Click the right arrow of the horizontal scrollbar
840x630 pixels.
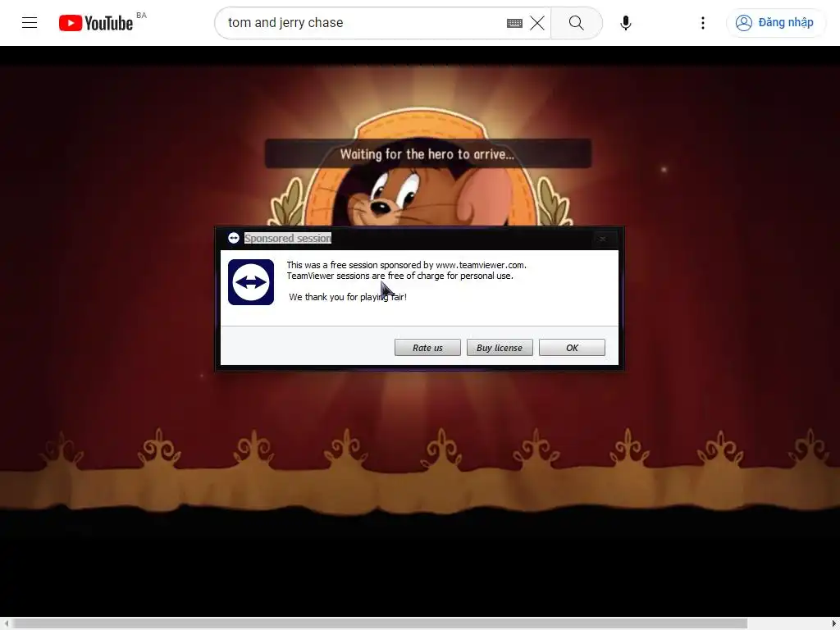(833, 623)
